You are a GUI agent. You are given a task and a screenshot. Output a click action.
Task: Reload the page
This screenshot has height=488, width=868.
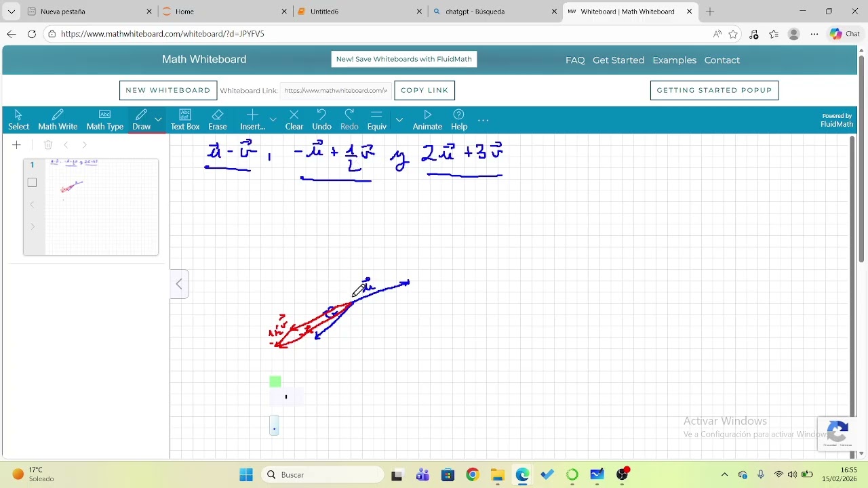click(x=32, y=34)
